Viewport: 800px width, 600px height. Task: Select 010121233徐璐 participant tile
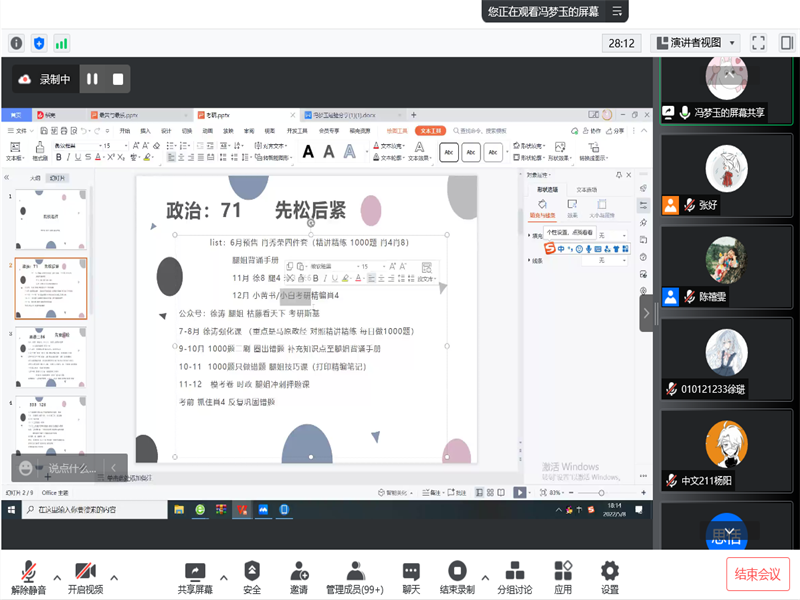point(727,359)
